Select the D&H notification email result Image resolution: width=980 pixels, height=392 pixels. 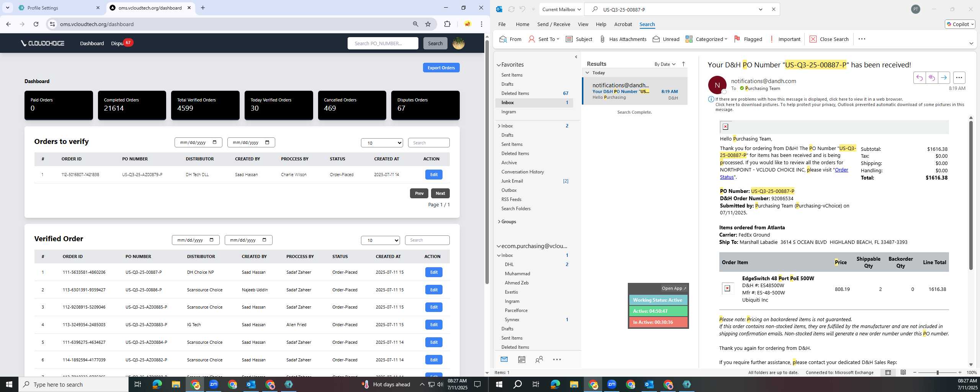635,91
